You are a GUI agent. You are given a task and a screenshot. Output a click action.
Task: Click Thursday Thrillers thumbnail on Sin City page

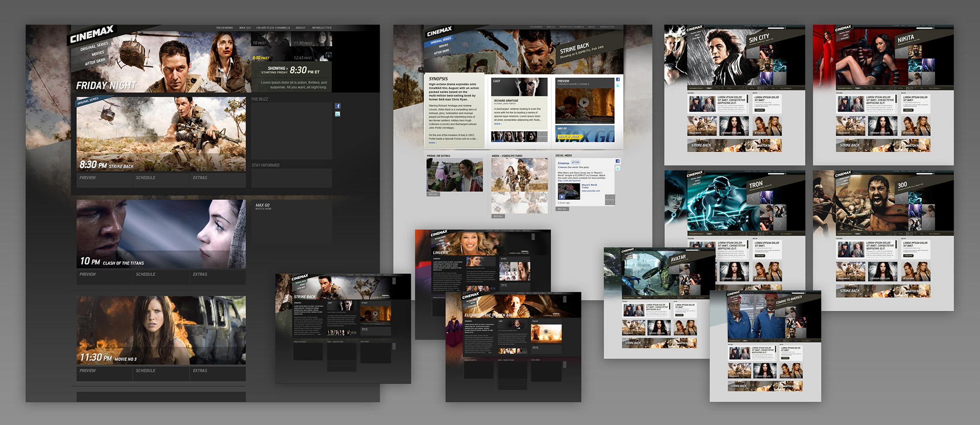(x=733, y=126)
